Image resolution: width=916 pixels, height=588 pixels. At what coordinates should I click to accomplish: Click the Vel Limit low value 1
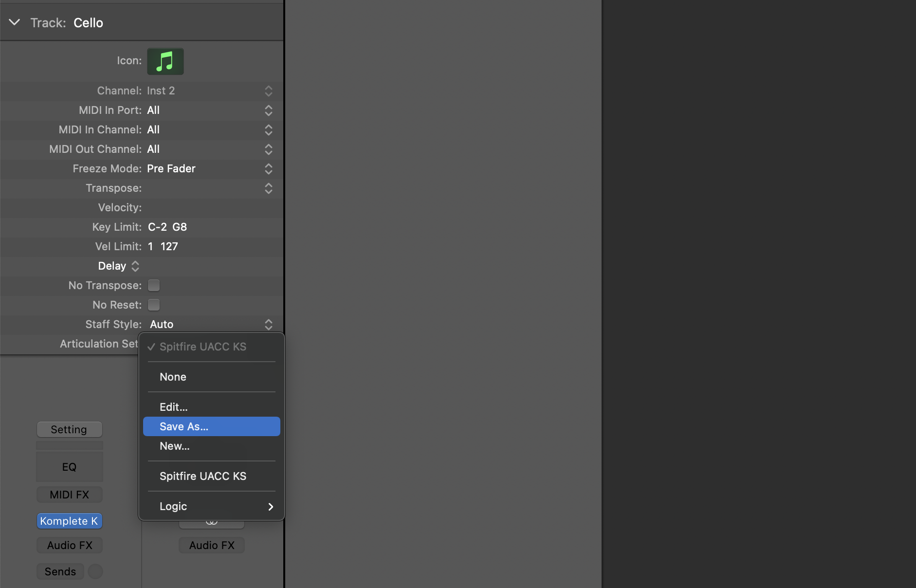150,247
